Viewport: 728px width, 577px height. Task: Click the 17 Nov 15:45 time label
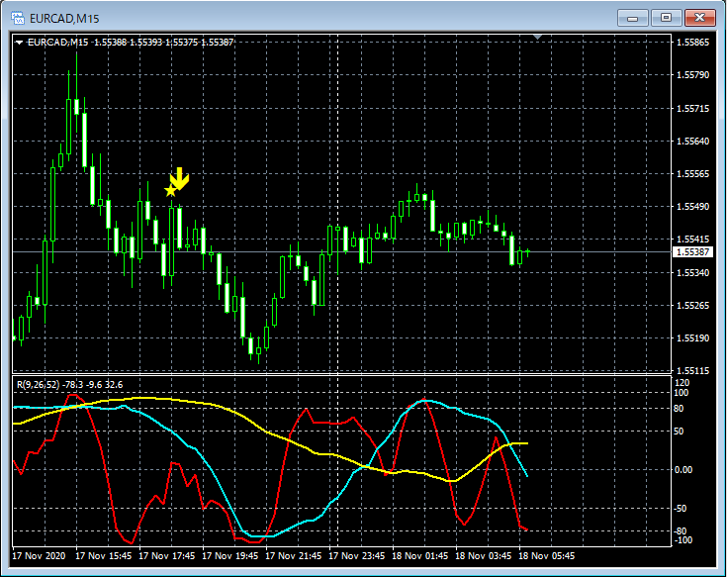[x=103, y=555]
